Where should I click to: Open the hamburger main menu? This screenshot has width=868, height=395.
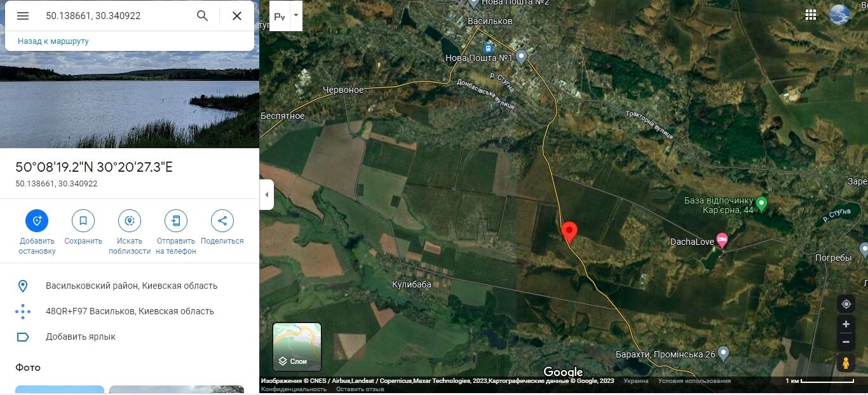pyautogui.click(x=23, y=16)
